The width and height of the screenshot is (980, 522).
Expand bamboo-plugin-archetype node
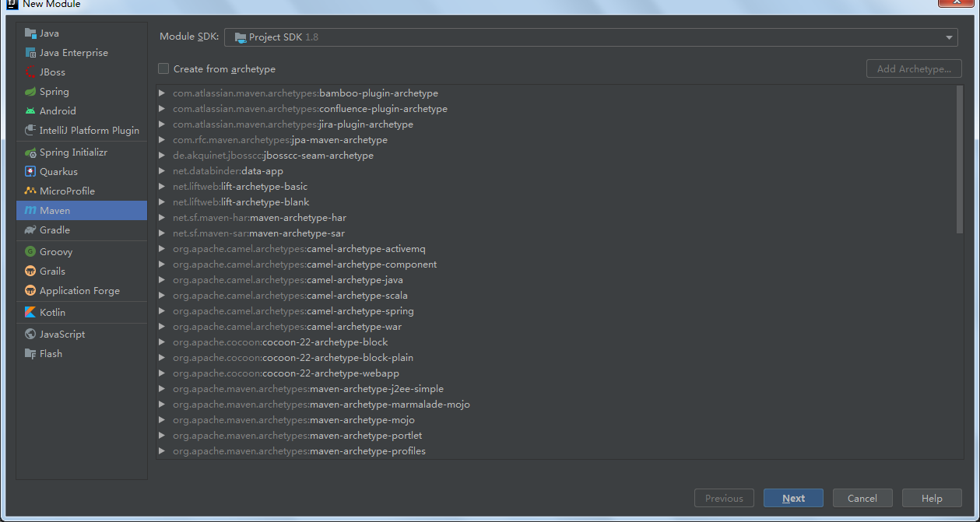click(x=162, y=93)
